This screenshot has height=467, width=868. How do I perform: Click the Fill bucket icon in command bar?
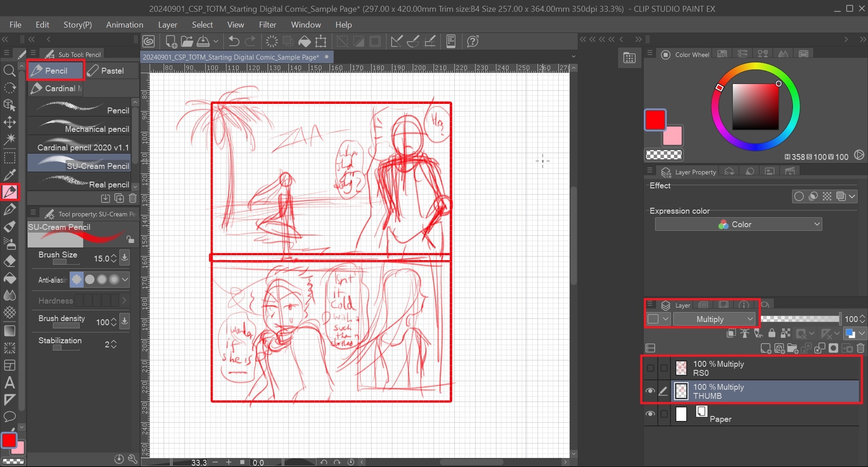pos(305,42)
